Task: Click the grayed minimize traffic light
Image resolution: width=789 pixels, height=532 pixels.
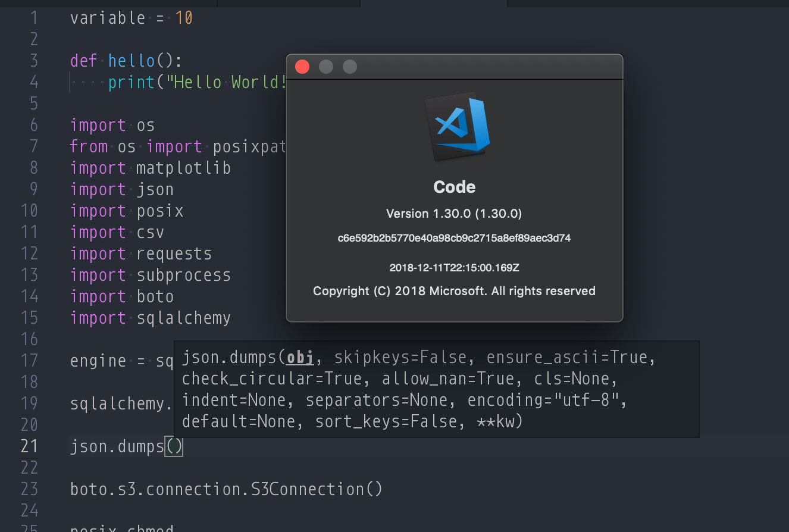Action: [325, 67]
